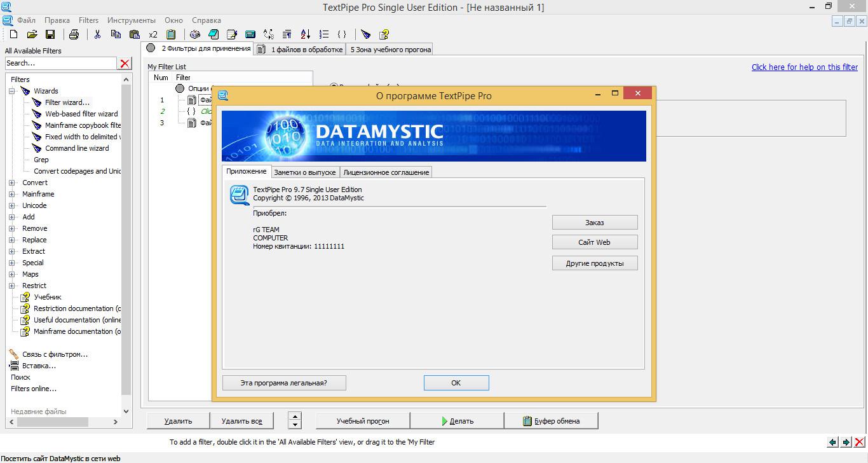Click the Удалить все button

[x=242, y=421]
